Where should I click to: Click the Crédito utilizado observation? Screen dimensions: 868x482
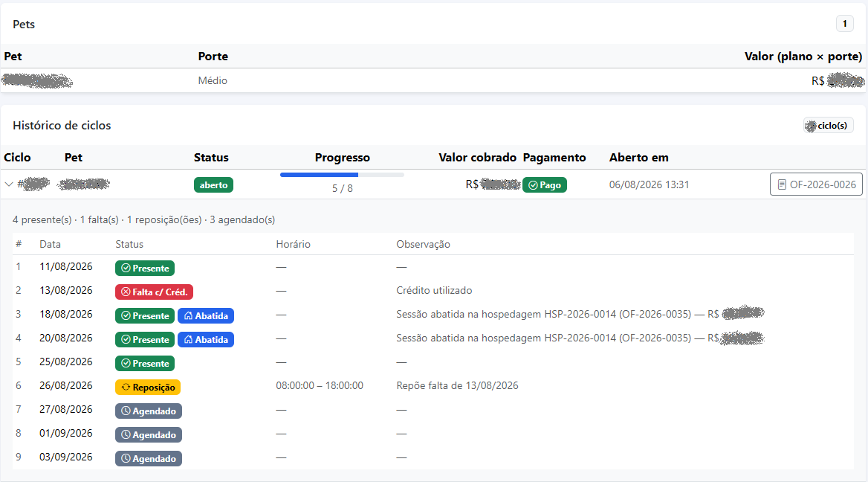434,290
